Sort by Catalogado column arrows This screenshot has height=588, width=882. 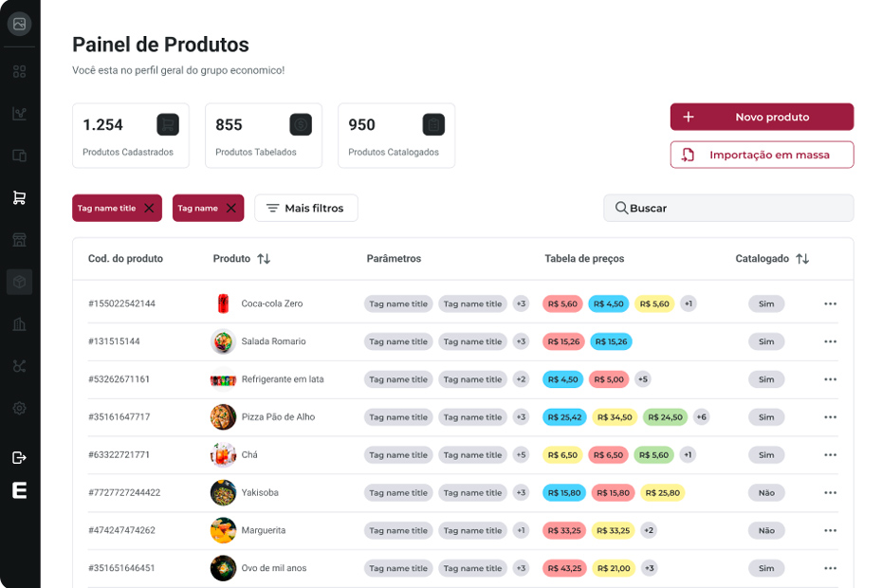[802, 259]
